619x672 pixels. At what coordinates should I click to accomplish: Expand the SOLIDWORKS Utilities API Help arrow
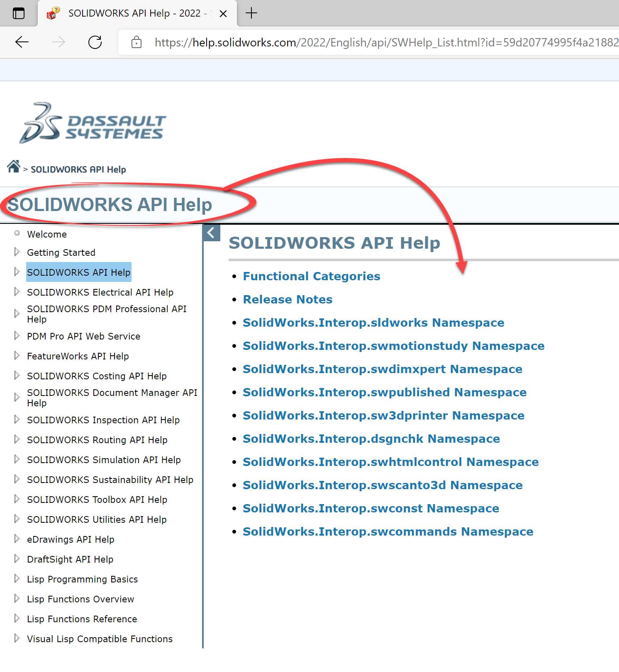point(17,519)
